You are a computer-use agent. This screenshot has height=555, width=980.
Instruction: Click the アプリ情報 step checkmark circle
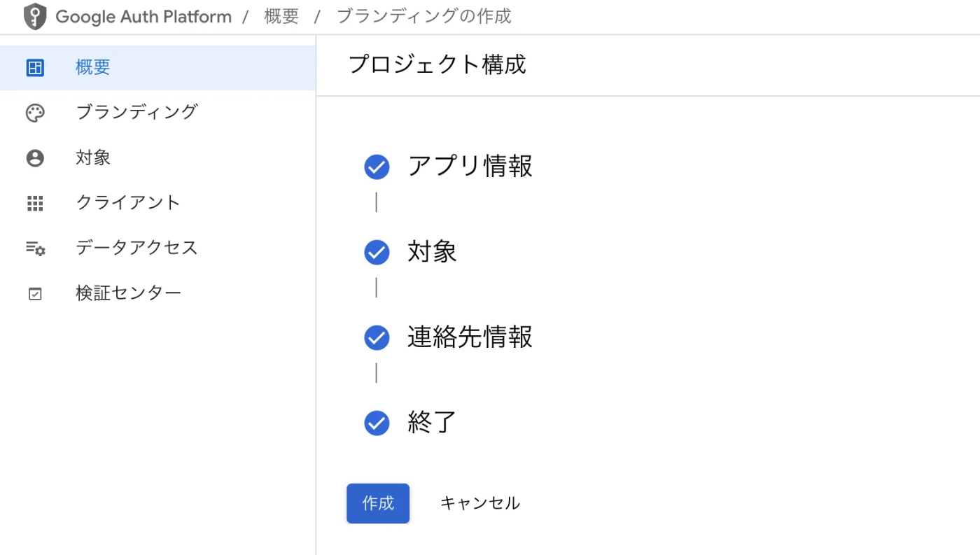click(x=377, y=167)
